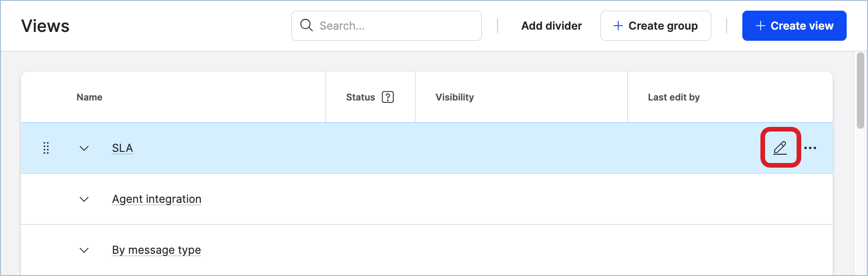Screen dimensions: 868x276
Task: Open the Agent integration link
Action: [x=157, y=199]
